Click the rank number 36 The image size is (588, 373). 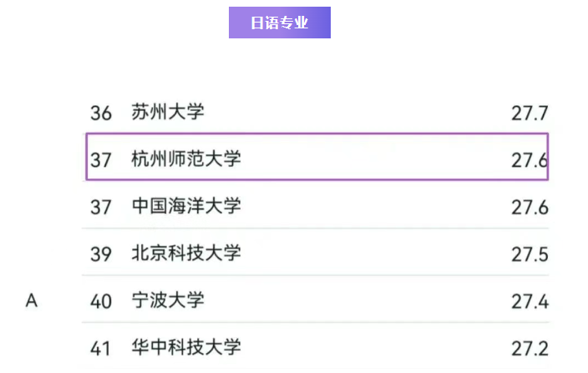[x=101, y=113]
